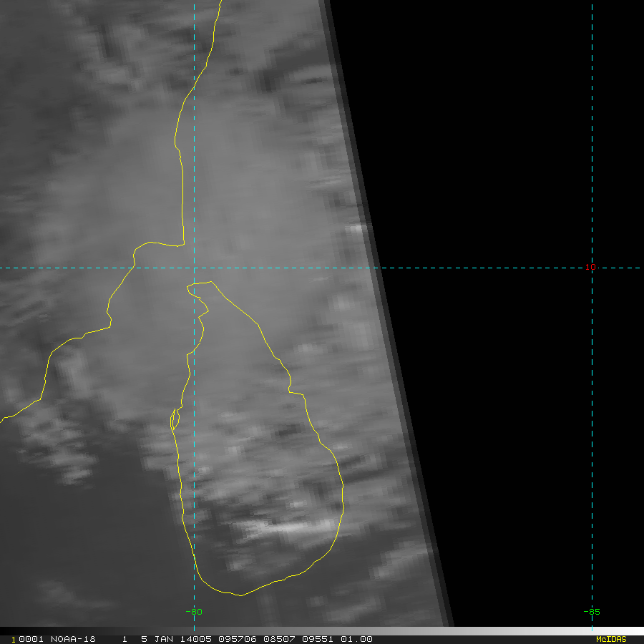Viewport: 644px width, 644px height.
Task: Click intersection of 10 latitude and -80 longitude lines
Action: [194, 268]
